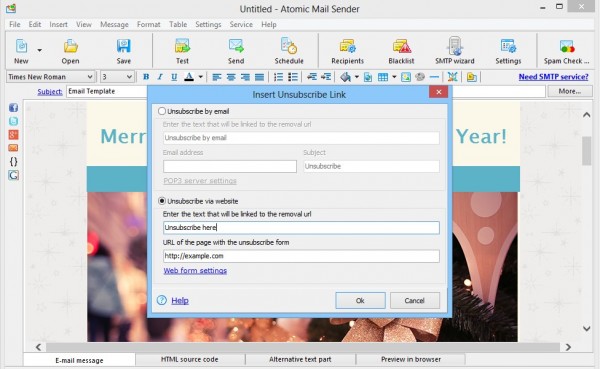Open the Insert menu
The image size is (600, 369).
tap(58, 24)
